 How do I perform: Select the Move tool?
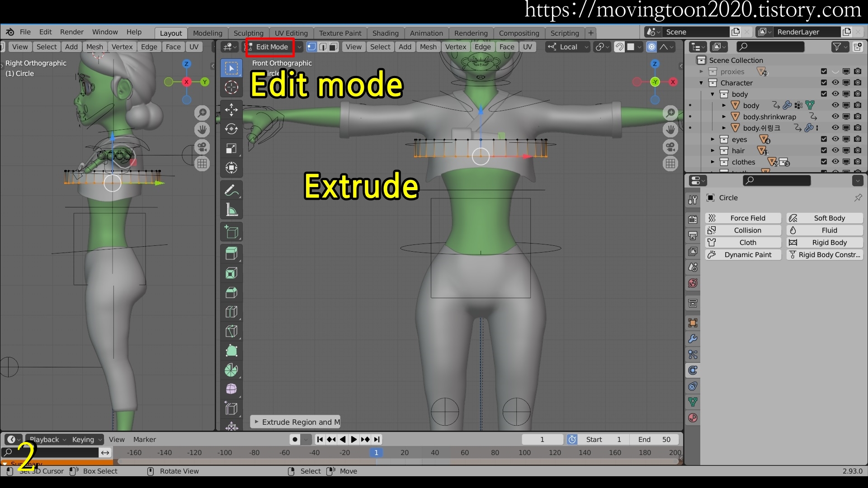(231, 109)
